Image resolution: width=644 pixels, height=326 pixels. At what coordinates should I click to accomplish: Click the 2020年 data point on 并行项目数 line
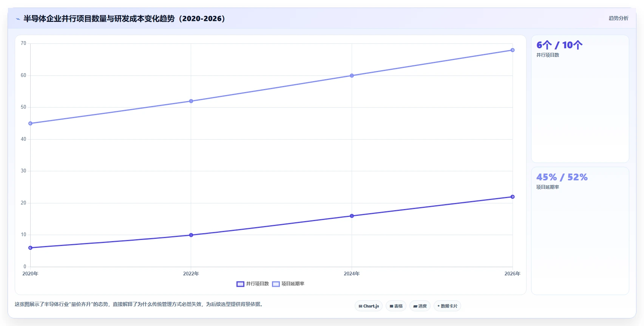pyautogui.click(x=31, y=248)
